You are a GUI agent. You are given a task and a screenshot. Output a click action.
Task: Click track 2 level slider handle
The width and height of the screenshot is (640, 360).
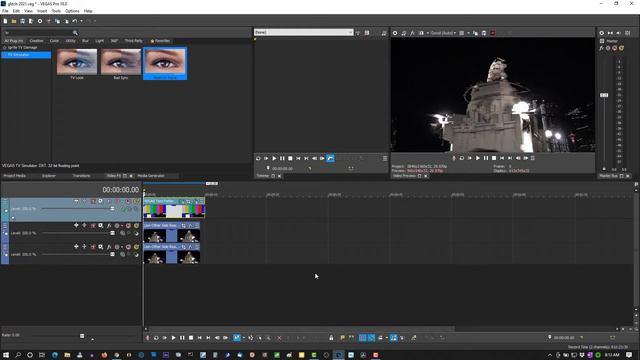tap(112, 233)
